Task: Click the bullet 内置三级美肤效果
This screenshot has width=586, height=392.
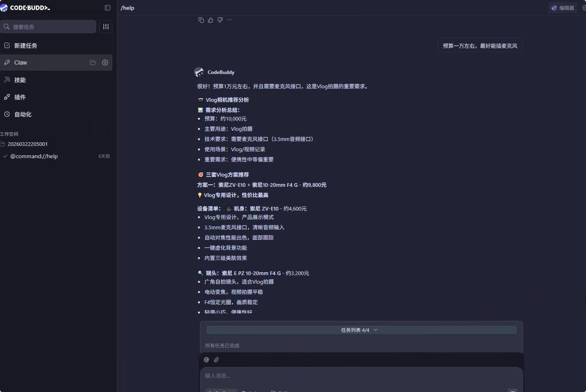Action: coord(226,258)
